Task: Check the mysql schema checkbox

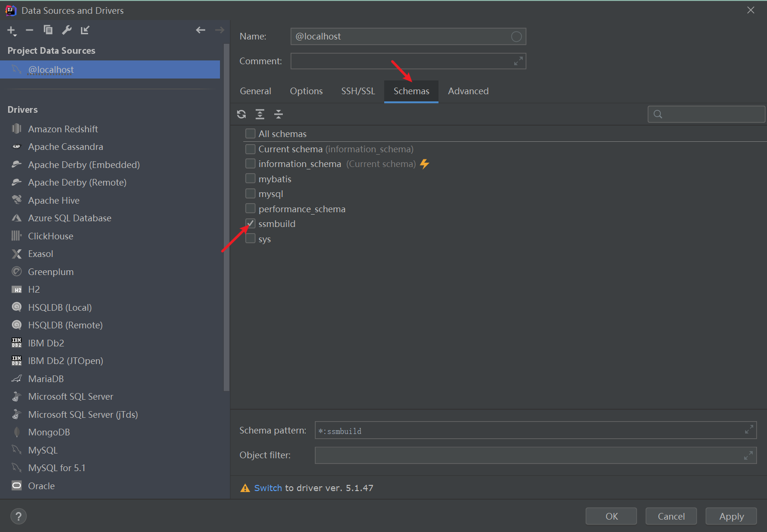Action: pyautogui.click(x=250, y=194)
